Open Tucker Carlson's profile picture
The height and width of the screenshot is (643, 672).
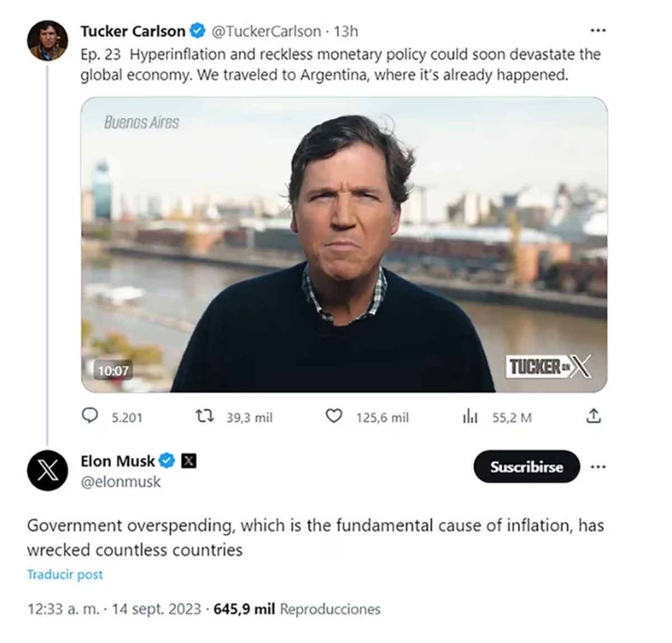click(48, 41)
